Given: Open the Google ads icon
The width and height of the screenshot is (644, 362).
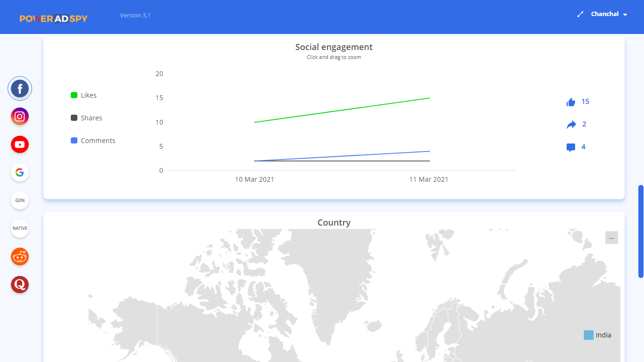Looking at the screenshot, I should click(20, 172).
